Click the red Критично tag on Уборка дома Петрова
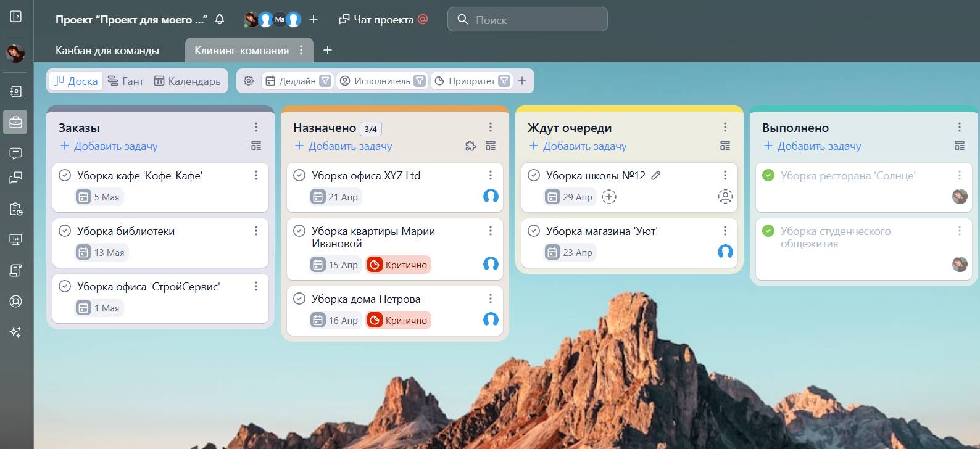This screenshot has height=449, width=980. pyautogui.click(x=399, y=321)
